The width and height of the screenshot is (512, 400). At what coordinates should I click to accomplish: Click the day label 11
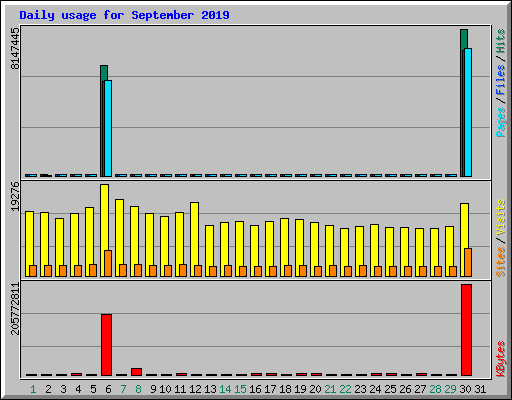click(180, 389)
